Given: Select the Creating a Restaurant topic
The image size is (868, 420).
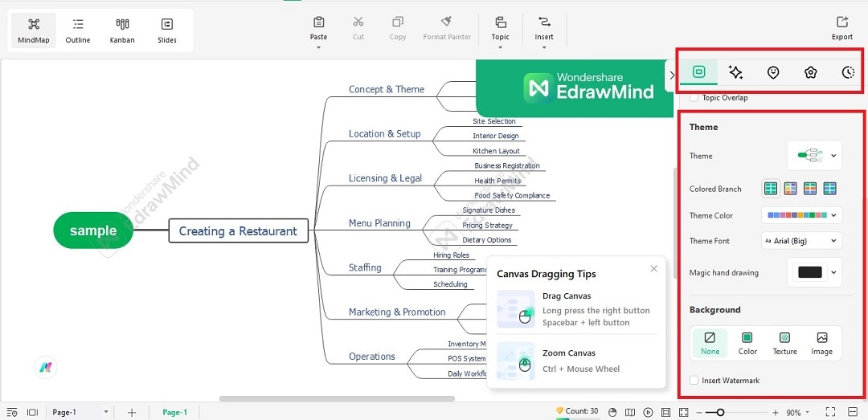Looking at the screenshot, I should 238,230.
